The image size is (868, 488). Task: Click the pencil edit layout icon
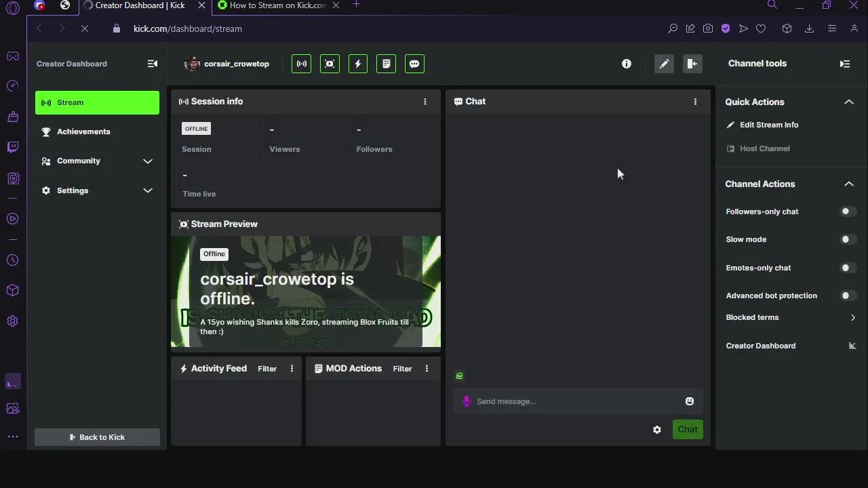pyautogui.click(x=664, y=64)
